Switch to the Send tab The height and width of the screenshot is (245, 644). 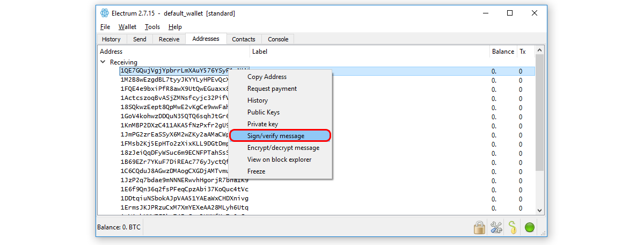[140, 39]
